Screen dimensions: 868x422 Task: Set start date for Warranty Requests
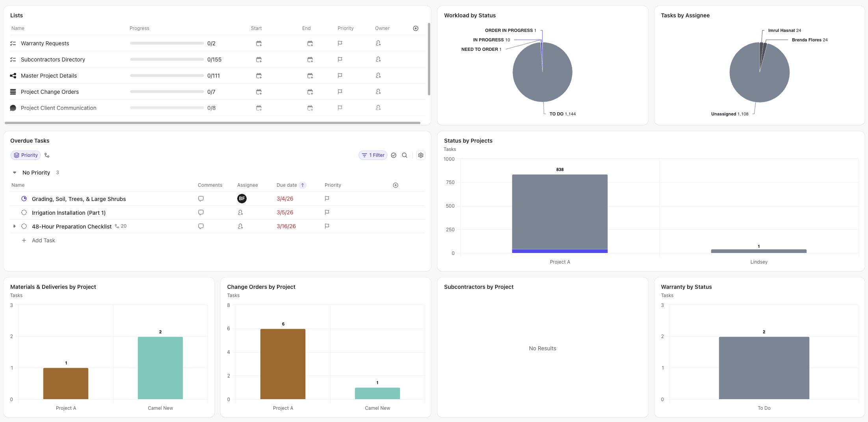tap(259, 43)
